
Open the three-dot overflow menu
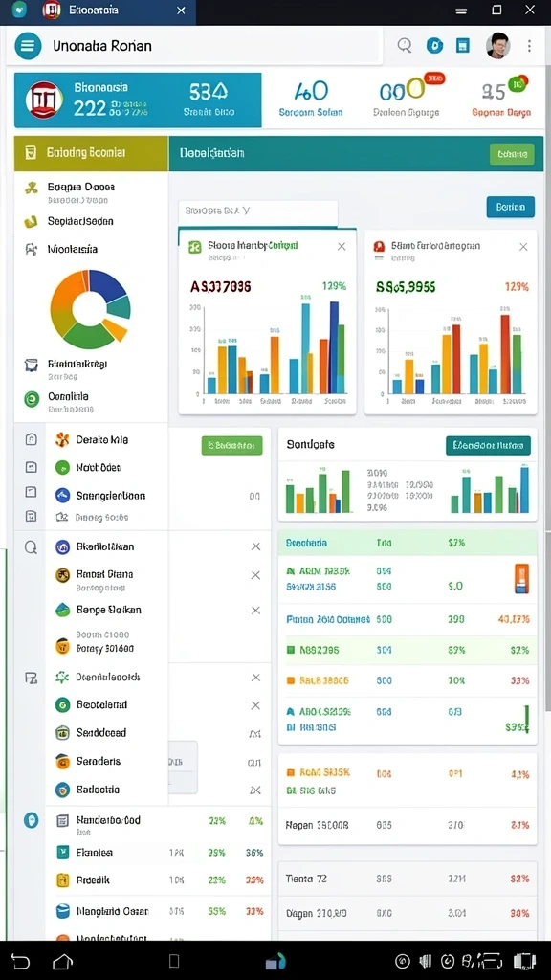pos(529,46)
